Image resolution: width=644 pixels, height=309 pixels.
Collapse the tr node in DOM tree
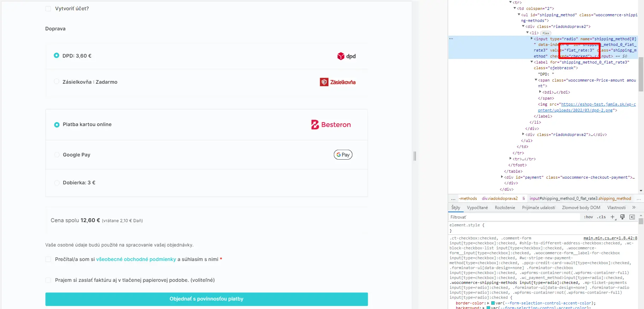510,2
